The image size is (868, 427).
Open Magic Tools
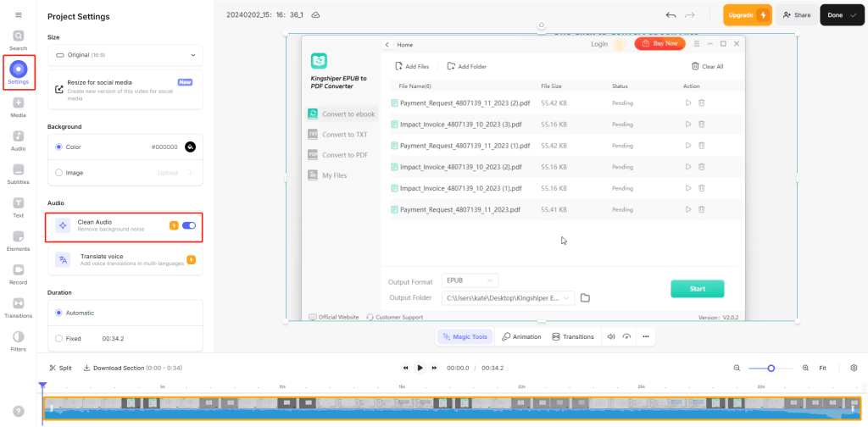pyautogui.click(x=465, y=336)
